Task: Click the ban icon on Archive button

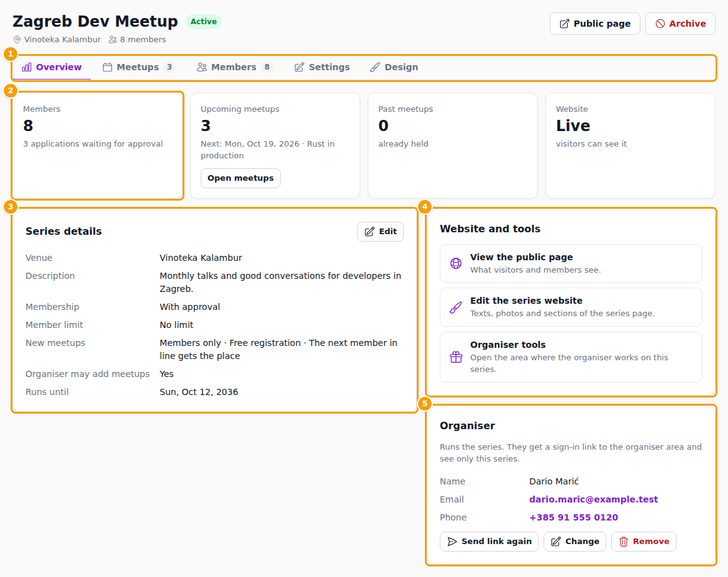Action: 660,24
